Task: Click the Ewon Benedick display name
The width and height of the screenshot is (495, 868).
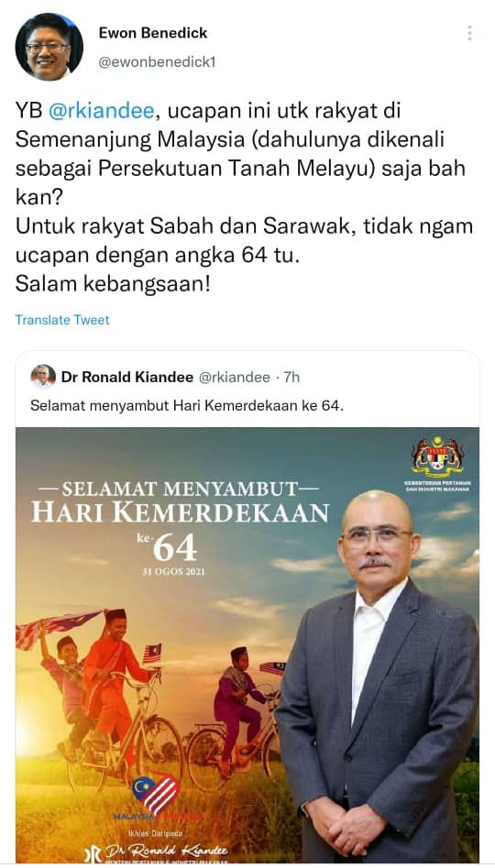Action: pos(153,33)
